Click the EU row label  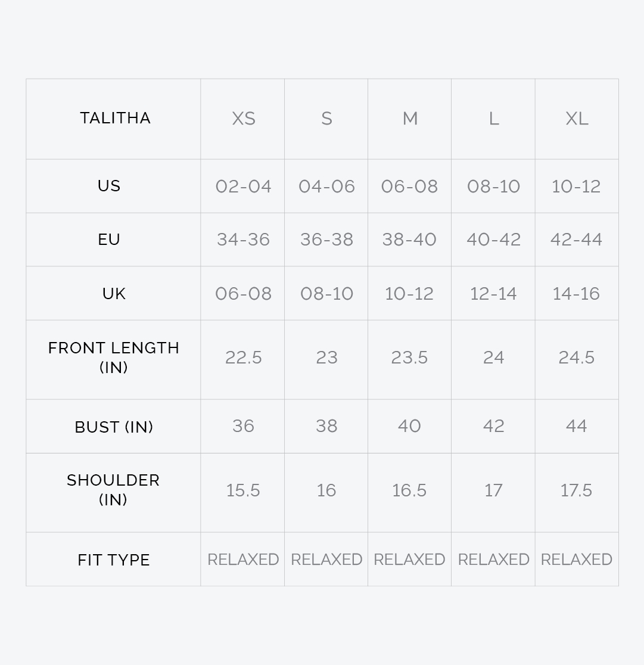pos(109,240)
